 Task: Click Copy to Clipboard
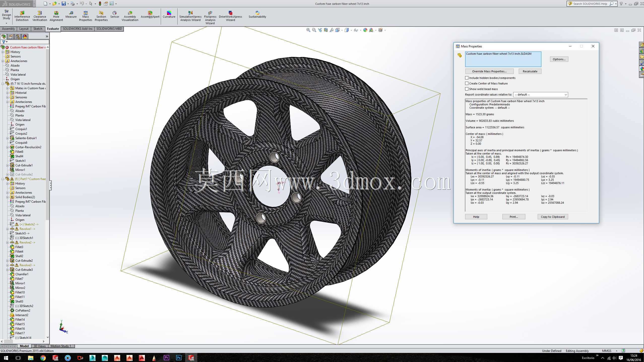553,217
